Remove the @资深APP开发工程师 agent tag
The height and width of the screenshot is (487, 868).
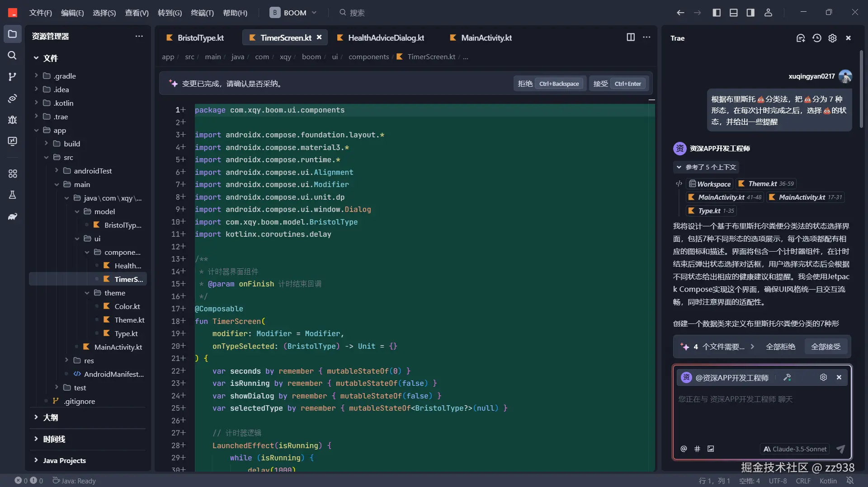[839, 377]
